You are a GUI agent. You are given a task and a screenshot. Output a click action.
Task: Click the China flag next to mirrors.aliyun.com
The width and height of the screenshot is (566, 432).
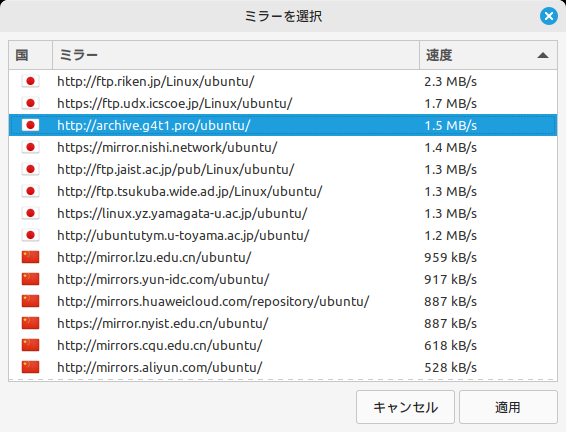tap(30, 367)
